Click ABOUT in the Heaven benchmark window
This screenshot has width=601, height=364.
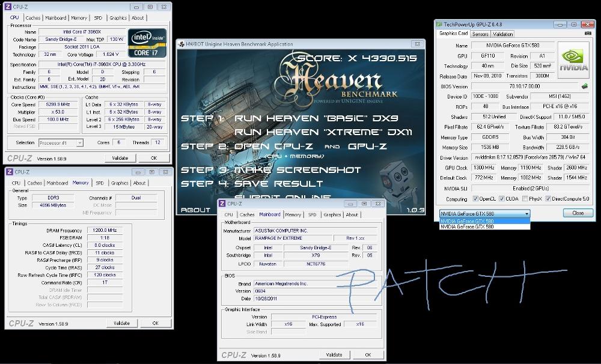pos(195,210)
